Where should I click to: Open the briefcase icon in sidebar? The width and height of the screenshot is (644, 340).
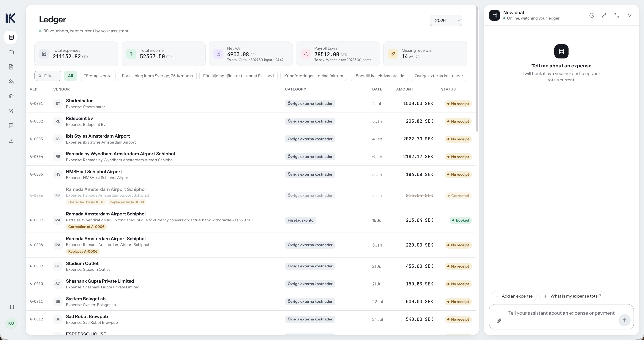click(11, 52)
